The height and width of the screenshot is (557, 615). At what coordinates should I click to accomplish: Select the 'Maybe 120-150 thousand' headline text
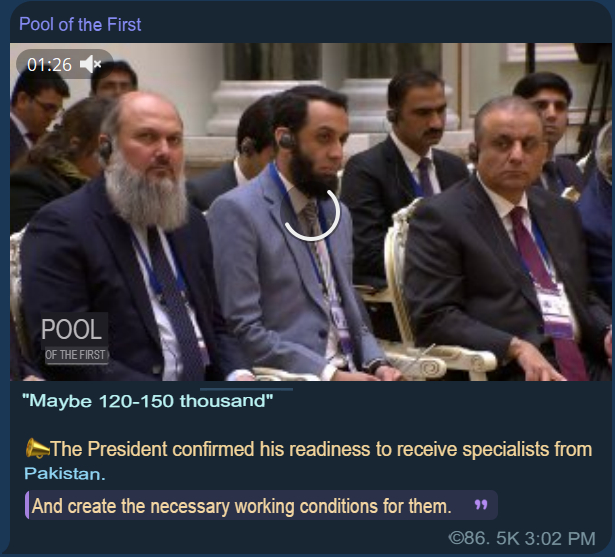[x=147, y=401]
